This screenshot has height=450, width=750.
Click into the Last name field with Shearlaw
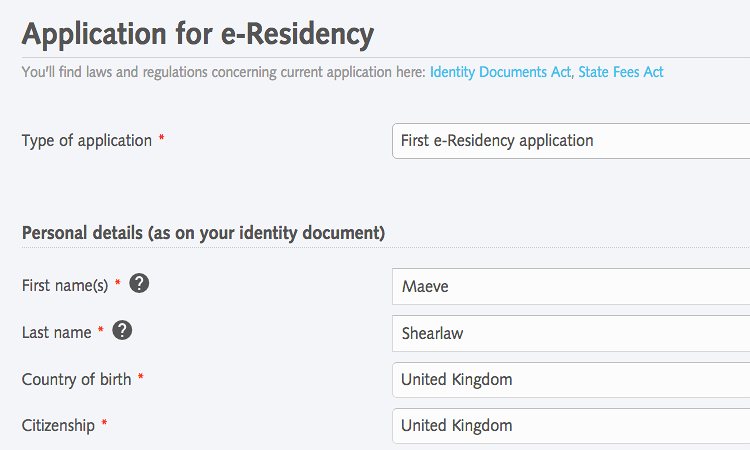[570, 334]
